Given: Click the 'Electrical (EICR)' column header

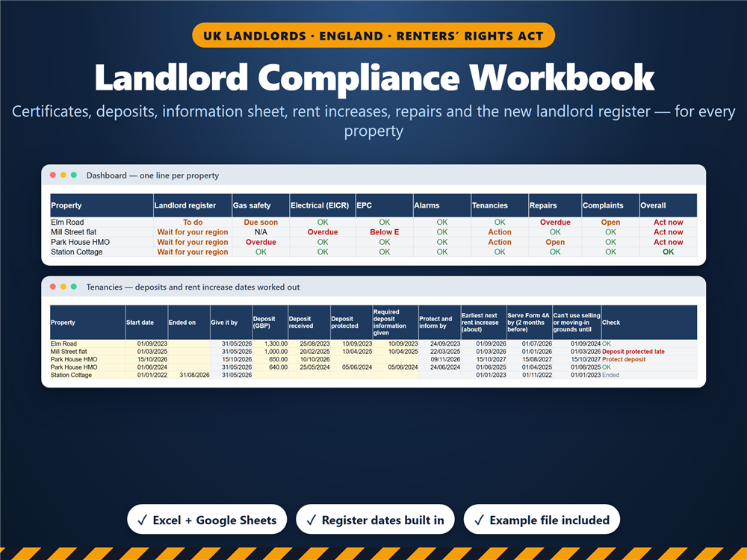Looking at the screenshot, I should coord(323,206).
